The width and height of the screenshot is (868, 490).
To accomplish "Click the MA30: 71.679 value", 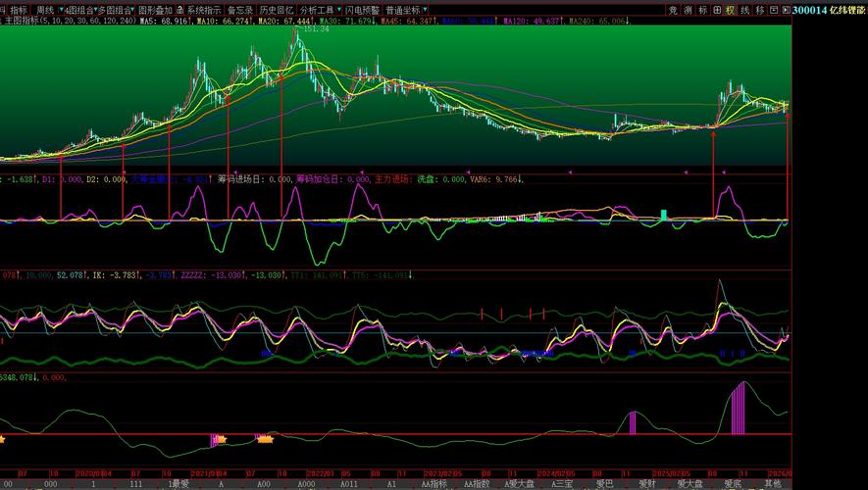I will 346,21.
